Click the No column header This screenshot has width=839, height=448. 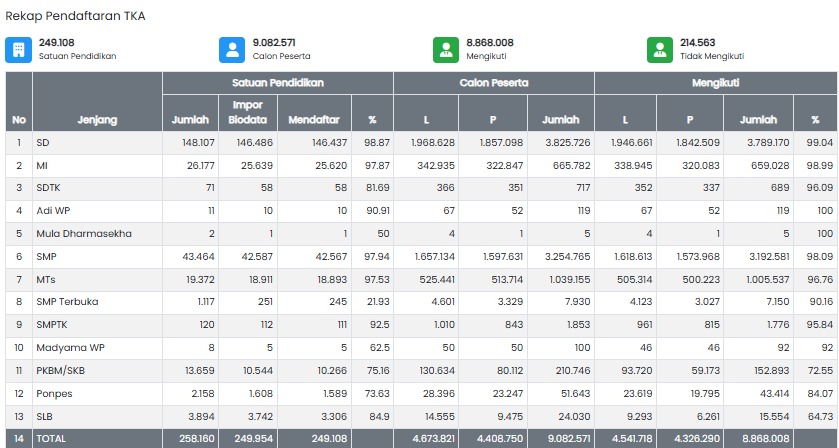(19, 120)
